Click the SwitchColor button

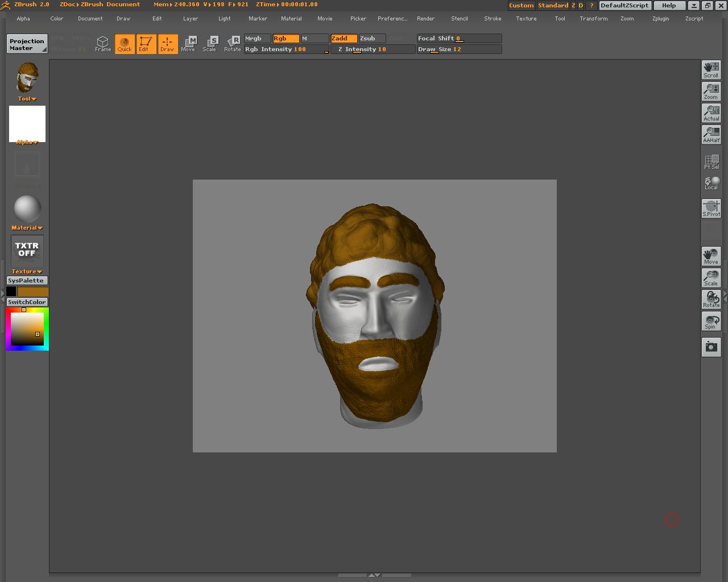pos(27,302)
